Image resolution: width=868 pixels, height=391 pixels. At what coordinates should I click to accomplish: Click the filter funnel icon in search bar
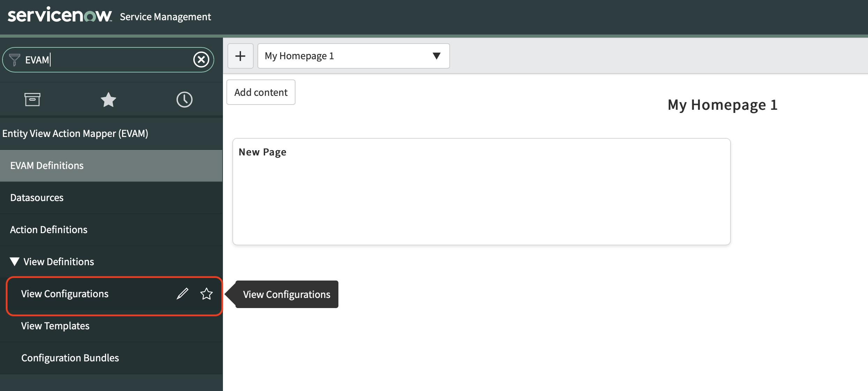[14, 60]
